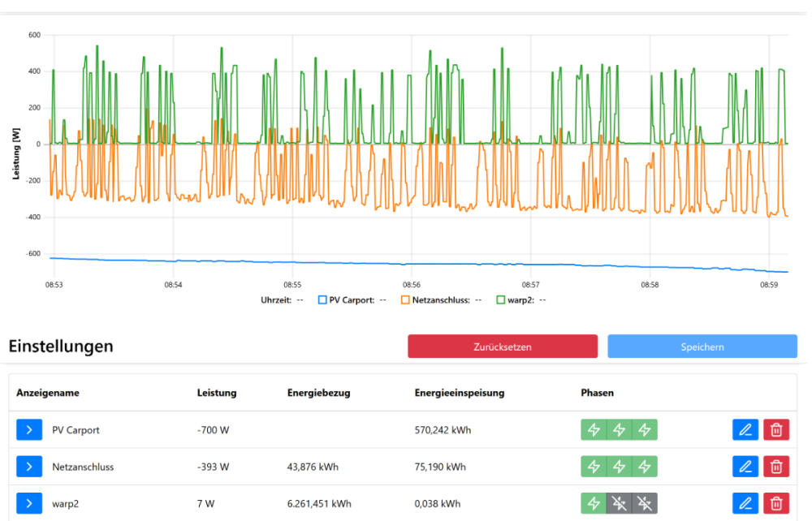Screen dimensions: 812x521
Task: Edit the PV Carport meter entry
Action: tap(745, 430)
